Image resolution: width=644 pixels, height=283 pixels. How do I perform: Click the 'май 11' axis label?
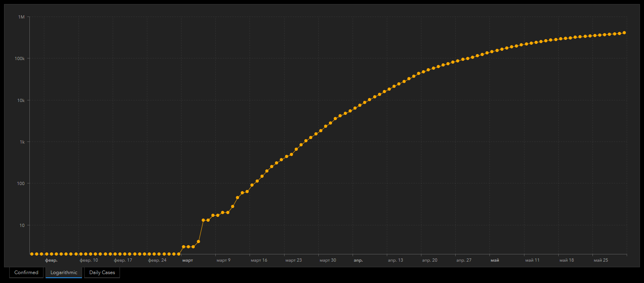(532, 260)
